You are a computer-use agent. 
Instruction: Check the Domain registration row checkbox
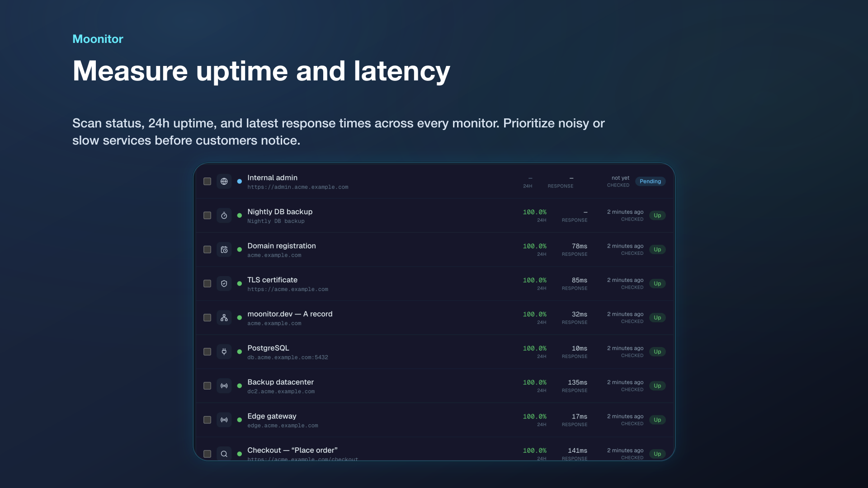tap(207, 249)
